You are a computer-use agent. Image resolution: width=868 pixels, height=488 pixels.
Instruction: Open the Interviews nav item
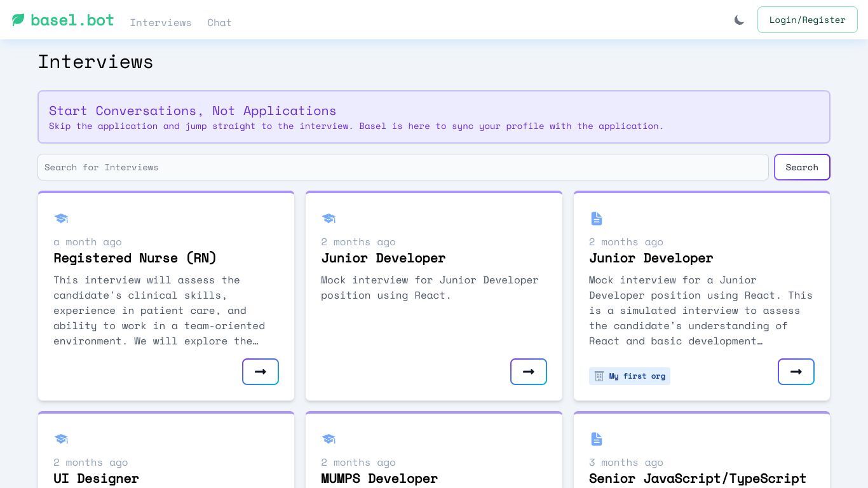tap(161, 22)
